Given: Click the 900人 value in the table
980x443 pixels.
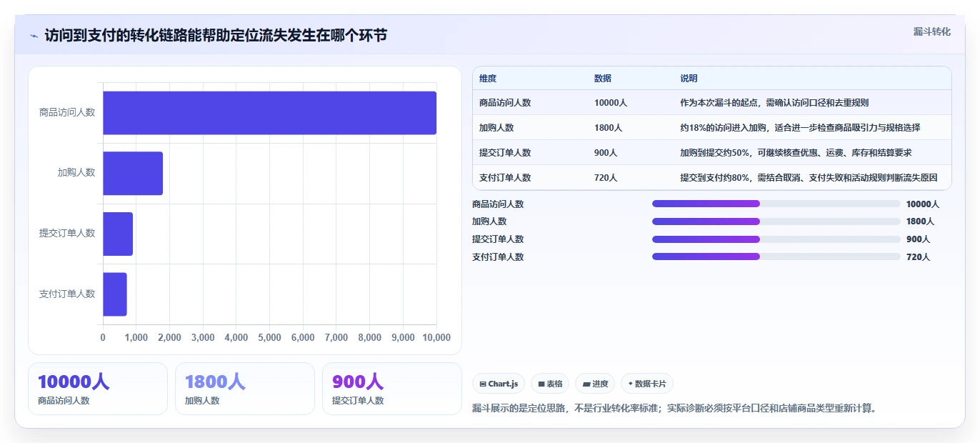Looking at the screenshot, I should point(606,153).
